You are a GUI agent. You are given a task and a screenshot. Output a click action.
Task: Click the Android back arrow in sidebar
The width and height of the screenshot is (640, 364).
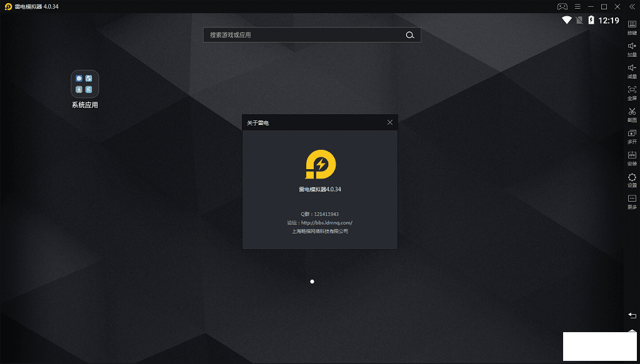pos(632,315)
